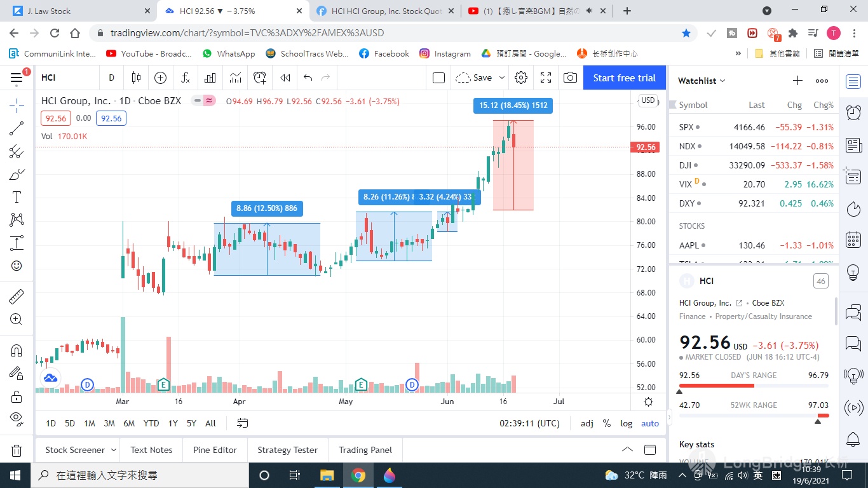868x488 pixels.
Task: Toggle the Watchlist sidebar panel
Action: tap(853, 81)
